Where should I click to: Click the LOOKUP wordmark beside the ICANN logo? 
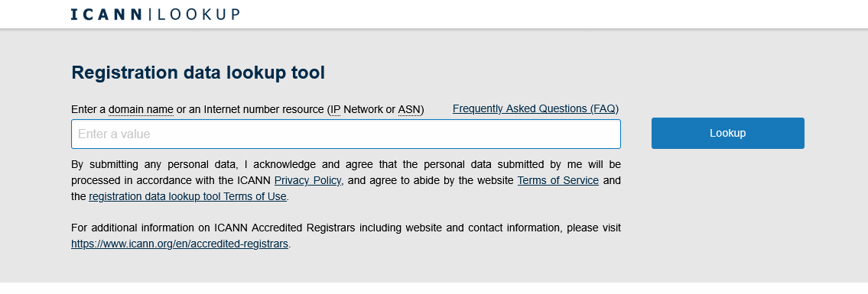(199, 15)
